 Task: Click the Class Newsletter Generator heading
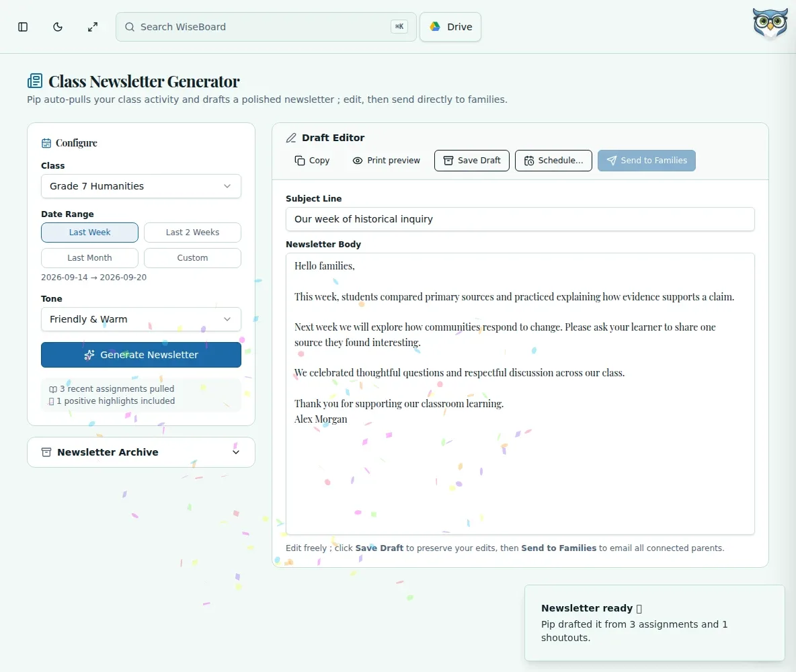point(144,81)
